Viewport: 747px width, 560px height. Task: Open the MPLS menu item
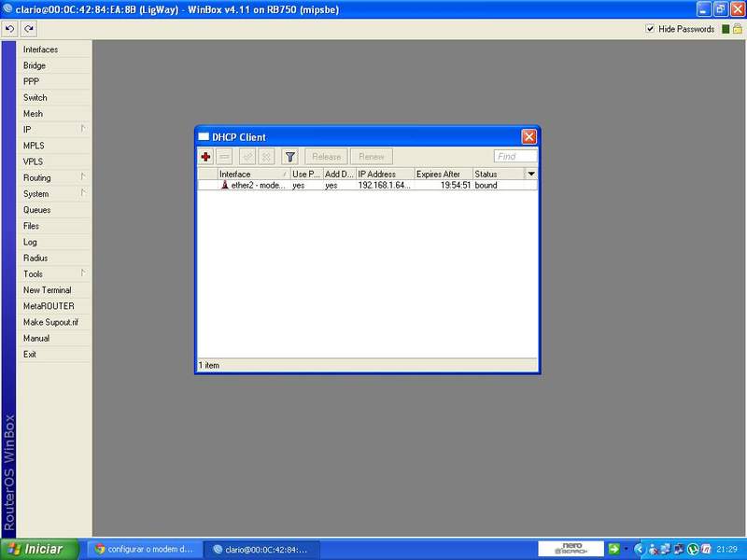(53, 146)
